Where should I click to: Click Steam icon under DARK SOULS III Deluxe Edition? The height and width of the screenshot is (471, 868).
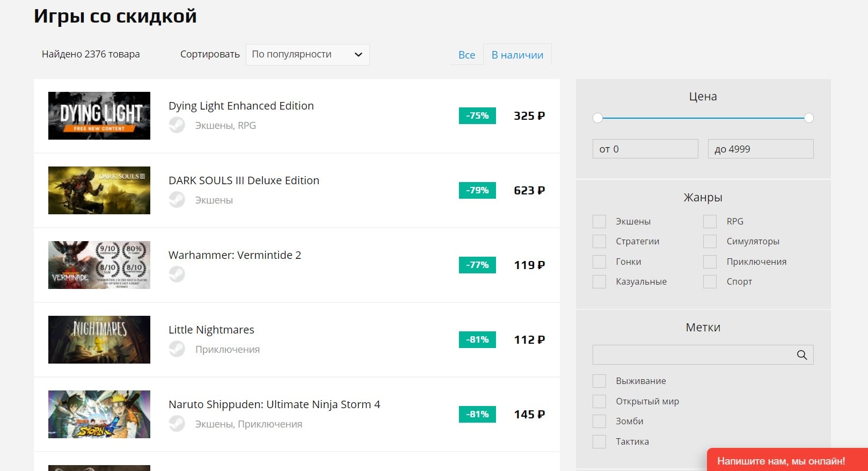point(177,200)
